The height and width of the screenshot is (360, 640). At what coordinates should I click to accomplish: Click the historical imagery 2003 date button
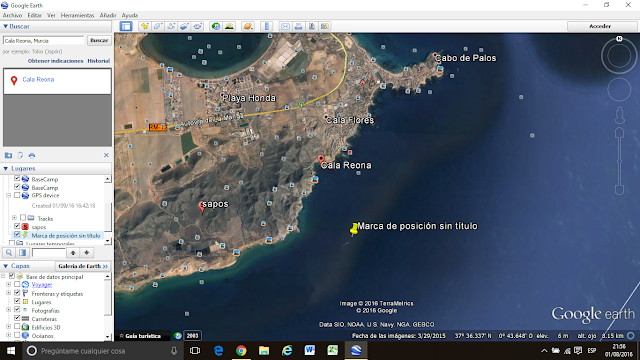193,336
